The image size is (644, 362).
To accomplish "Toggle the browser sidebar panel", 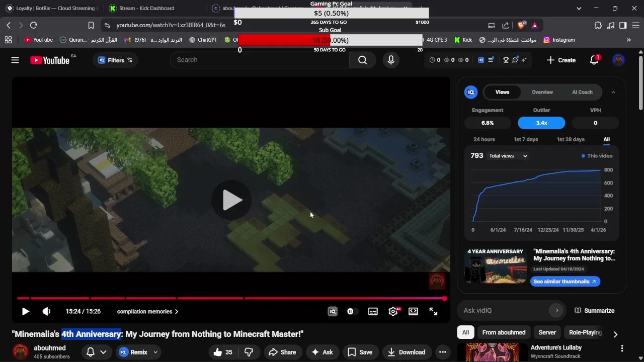I will tap(623, 25).
